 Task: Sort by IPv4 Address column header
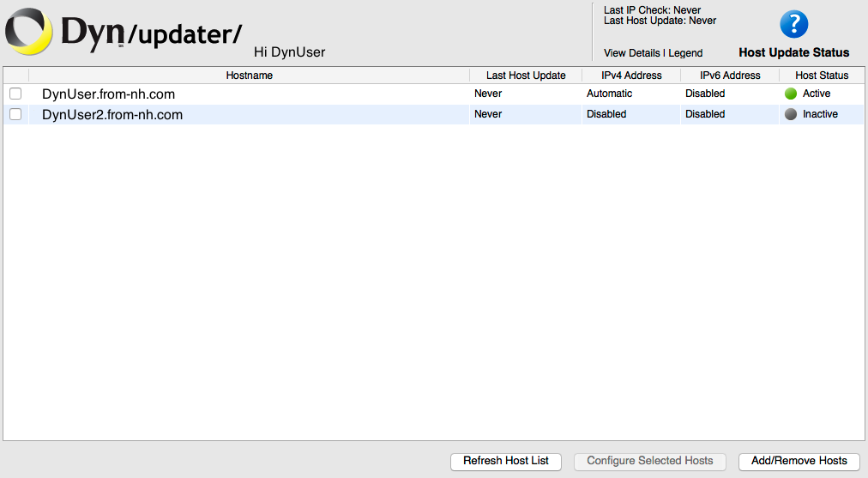click(x=631, y=76)
